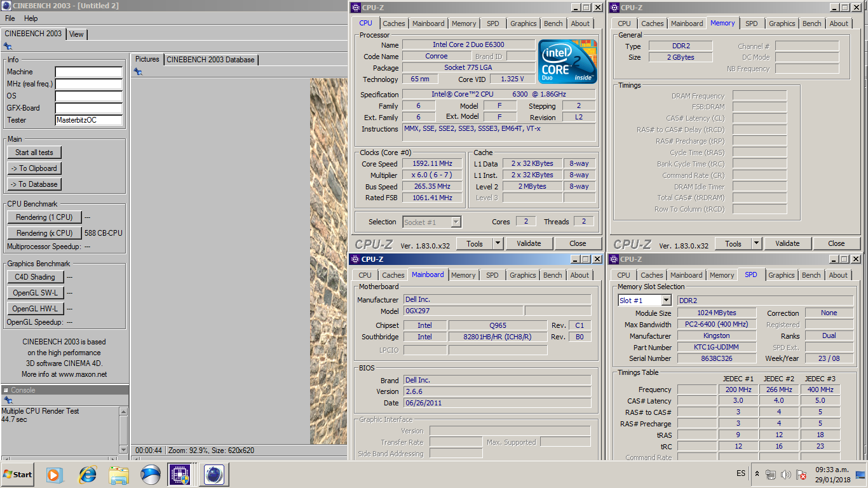Launch Internet Explorer from taskbar
The width and height of the screenshot is (868, 488).
[x=87, y=474]
